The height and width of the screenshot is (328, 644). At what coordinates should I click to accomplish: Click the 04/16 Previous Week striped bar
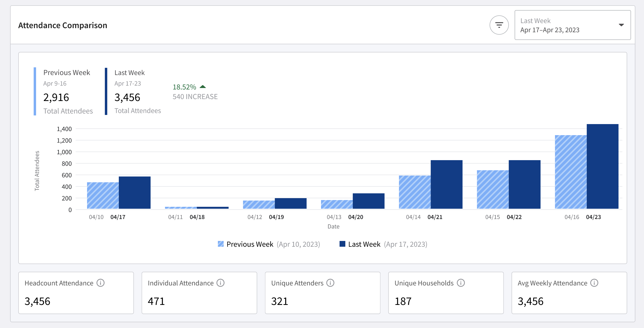click(570, 172)
